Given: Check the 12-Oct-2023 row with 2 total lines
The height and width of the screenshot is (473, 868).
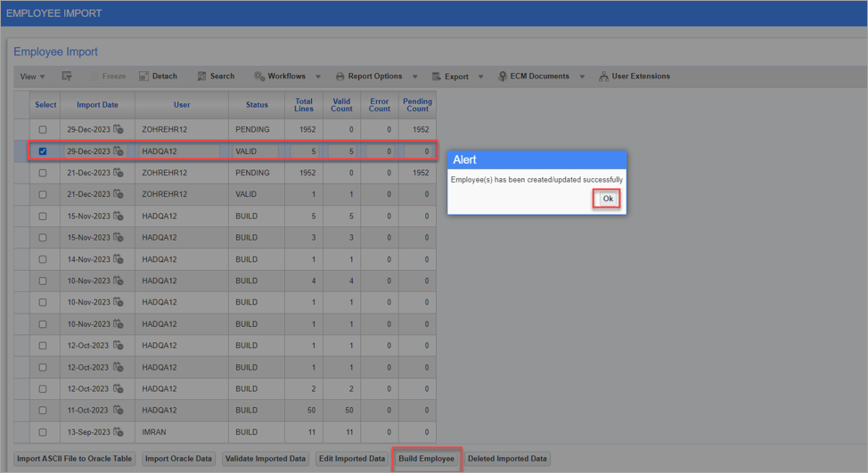Looking at the screenshot, I should (x=43, y=388).
